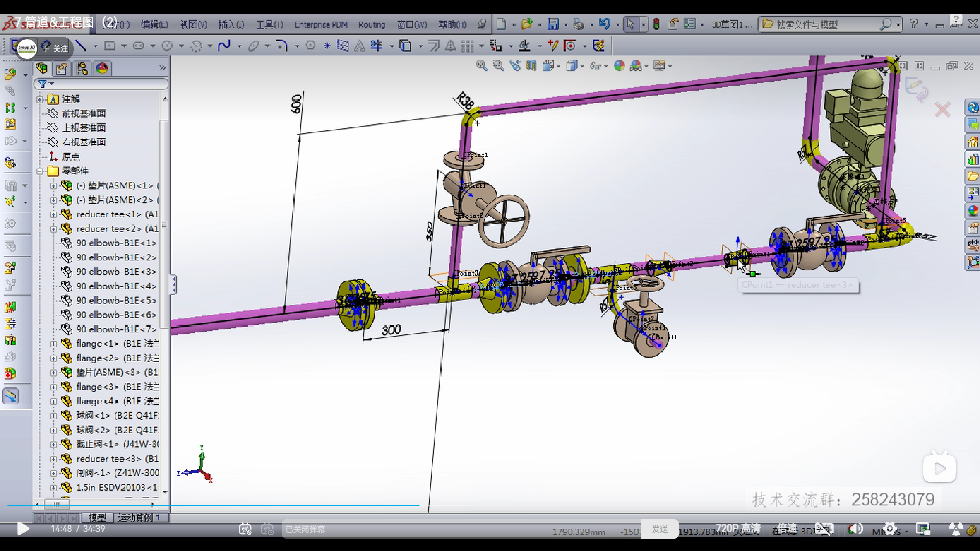980x551 pixels.
Task: Click the 发送 send button
Action: [659, 529]
